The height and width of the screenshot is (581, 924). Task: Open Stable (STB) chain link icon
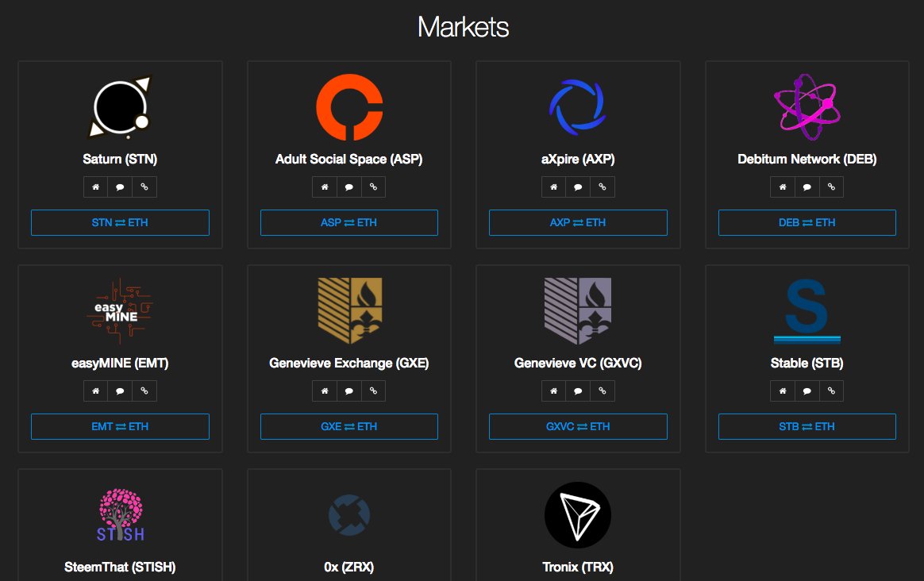[x=831, y=391]
